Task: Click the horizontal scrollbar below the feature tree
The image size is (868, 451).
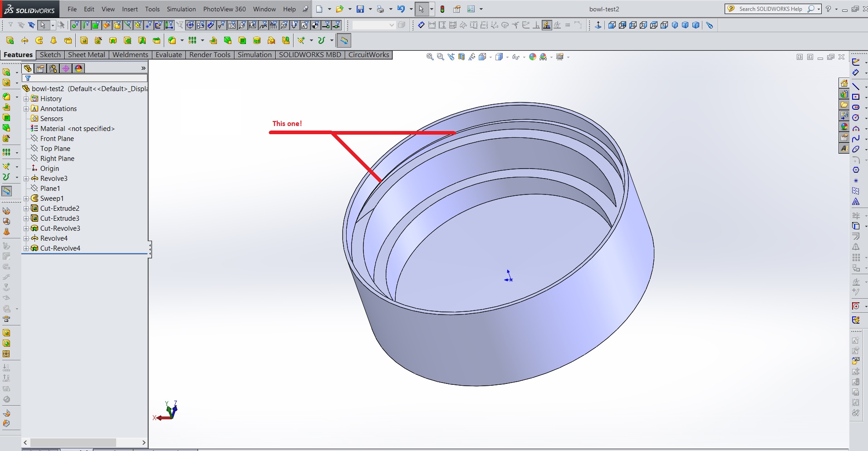Action: tap(73, 442)
